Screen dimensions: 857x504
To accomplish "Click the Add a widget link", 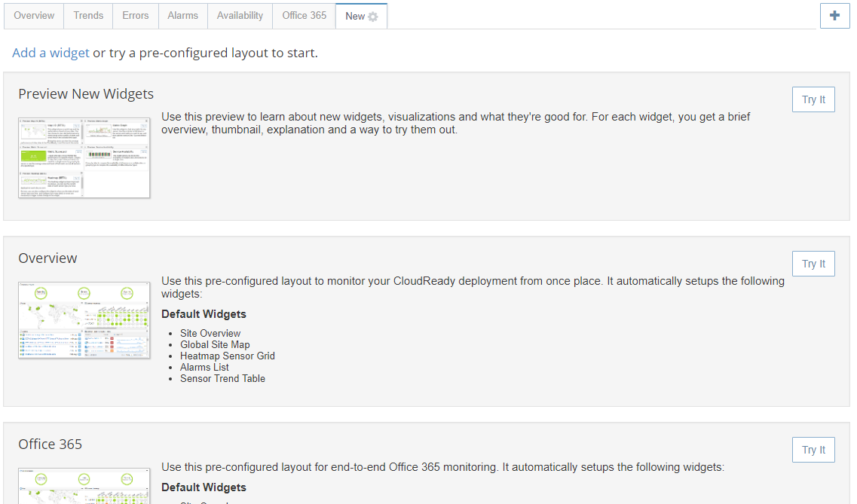I will 51,53.
